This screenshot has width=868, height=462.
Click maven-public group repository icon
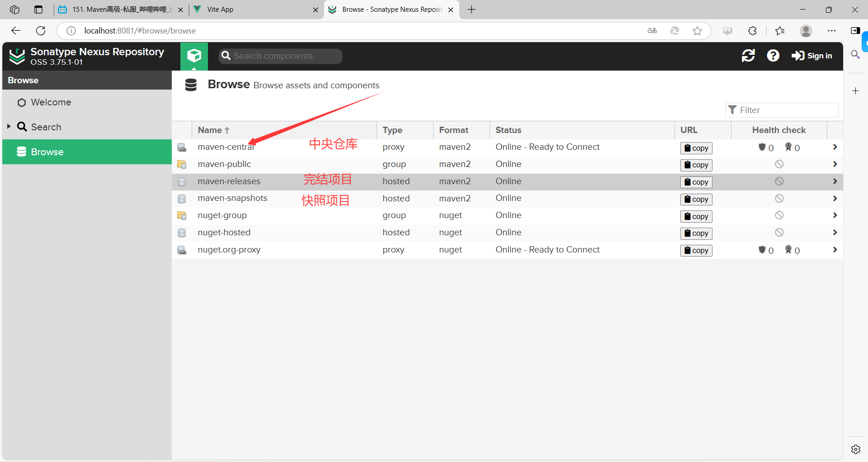coord(182,165)
